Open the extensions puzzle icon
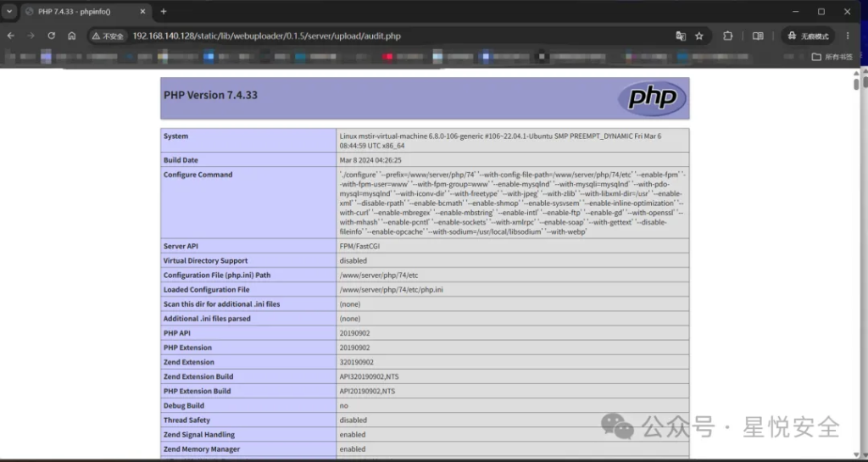Viewport: 868px width, 462px height. click(x=728, y=36)
